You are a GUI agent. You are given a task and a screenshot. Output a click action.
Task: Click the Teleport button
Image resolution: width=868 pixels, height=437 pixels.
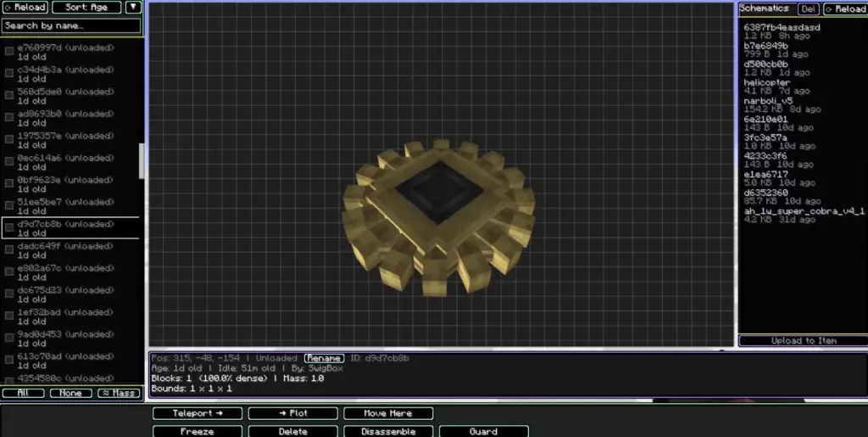coord(198,413)
